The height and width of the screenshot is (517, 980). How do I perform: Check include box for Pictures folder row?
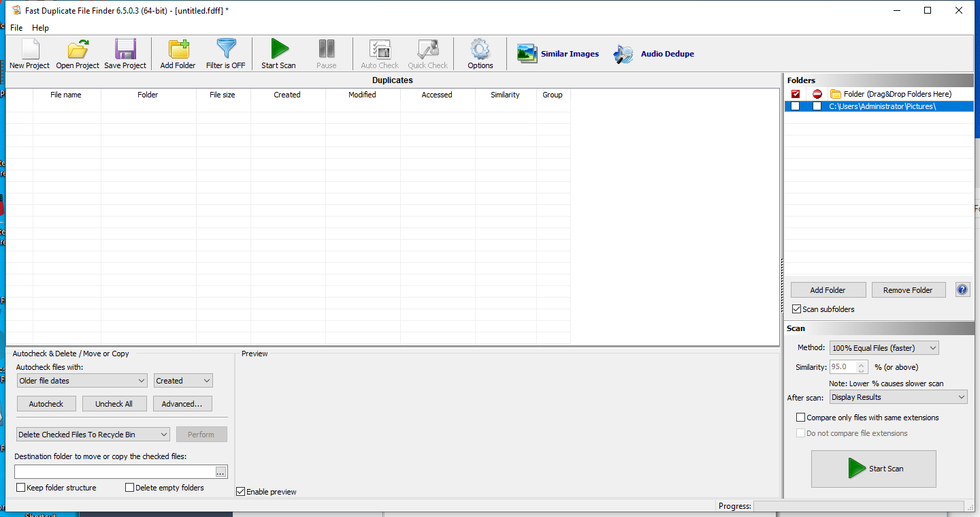(x=795, y=106)
